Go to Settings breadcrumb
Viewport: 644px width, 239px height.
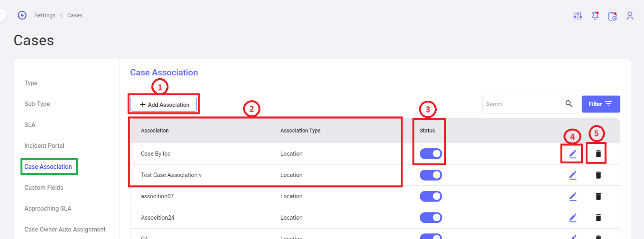45,15
